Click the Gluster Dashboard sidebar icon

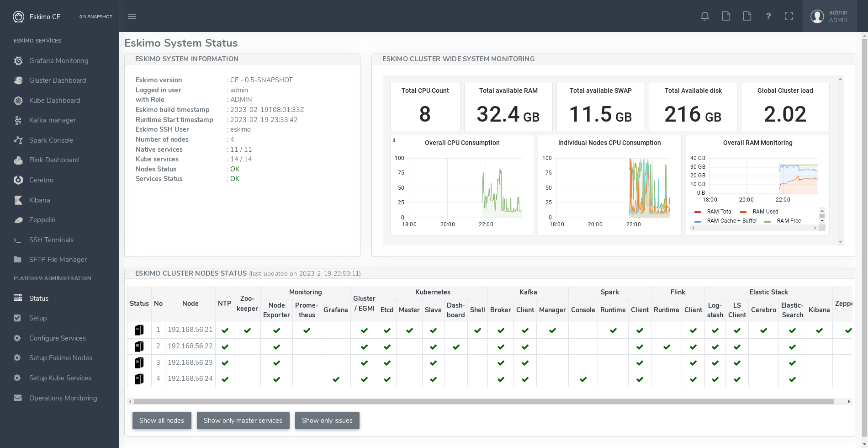pyautogui.click(x=18, y=80)
